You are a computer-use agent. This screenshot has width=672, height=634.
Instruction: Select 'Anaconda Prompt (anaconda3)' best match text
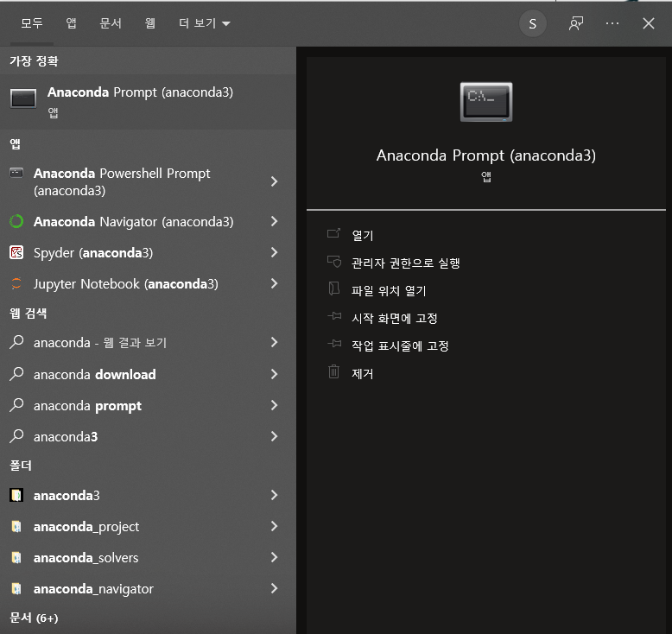tap(140, 92)
